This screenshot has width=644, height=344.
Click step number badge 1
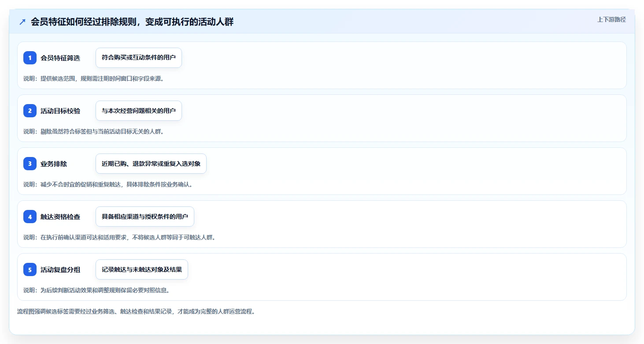[30, 58]
